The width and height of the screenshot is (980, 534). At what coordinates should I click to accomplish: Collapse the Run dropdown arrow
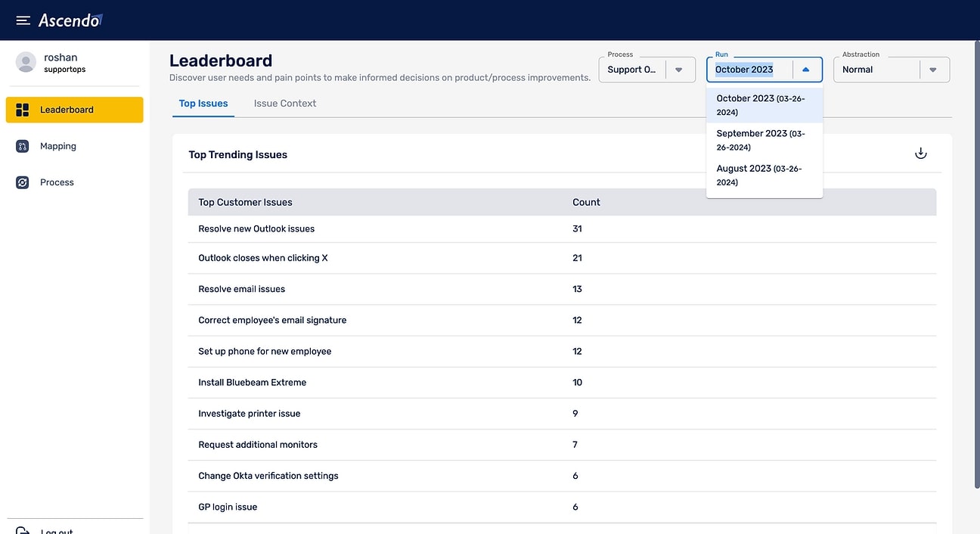(805, 70)
